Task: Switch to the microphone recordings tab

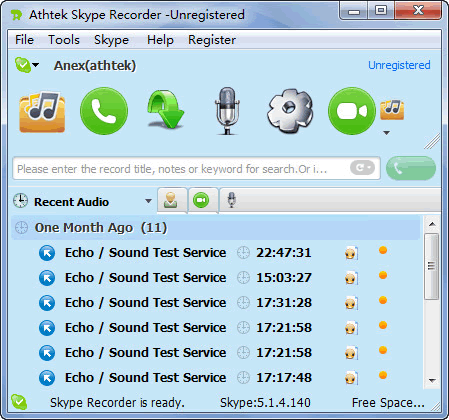Action: pyautogui.click(x=232, y=200)
